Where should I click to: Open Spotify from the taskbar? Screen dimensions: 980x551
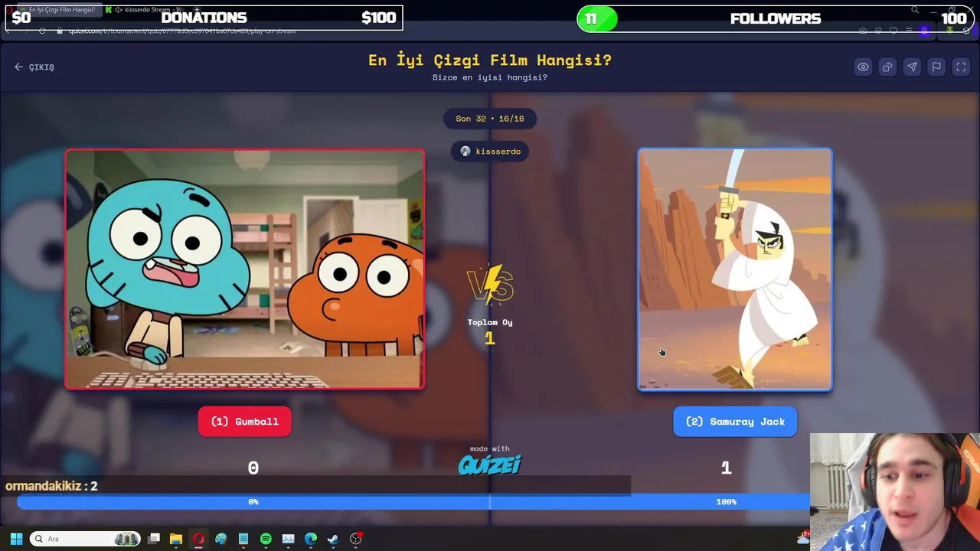[x=266, y=539]
